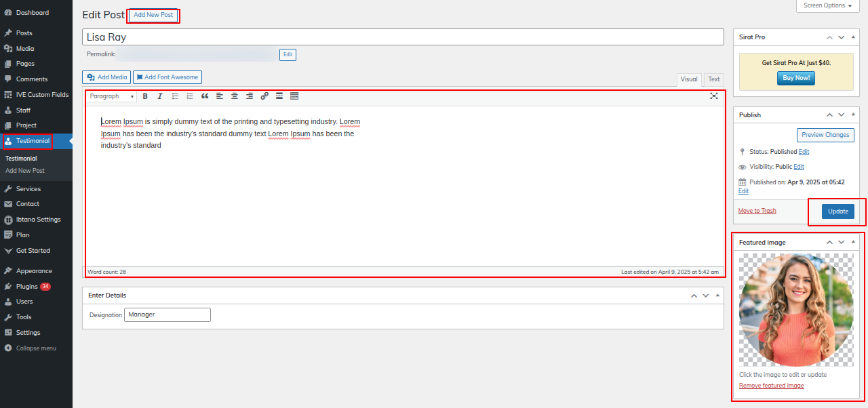Insert a bulleted list
The height and width of the screenshot is (408, 868).
pos(175,96)
